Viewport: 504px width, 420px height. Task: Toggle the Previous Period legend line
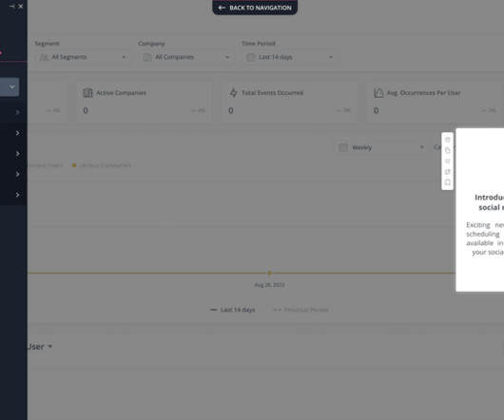(300, 310)
